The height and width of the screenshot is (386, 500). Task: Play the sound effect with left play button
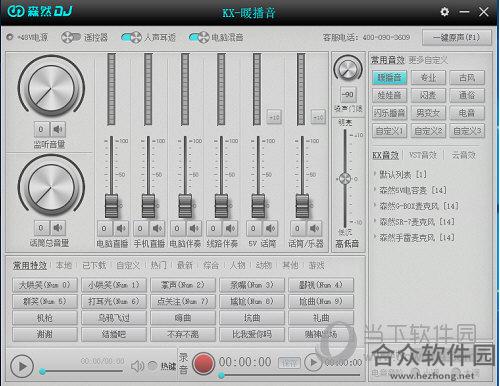click(22, 366)
